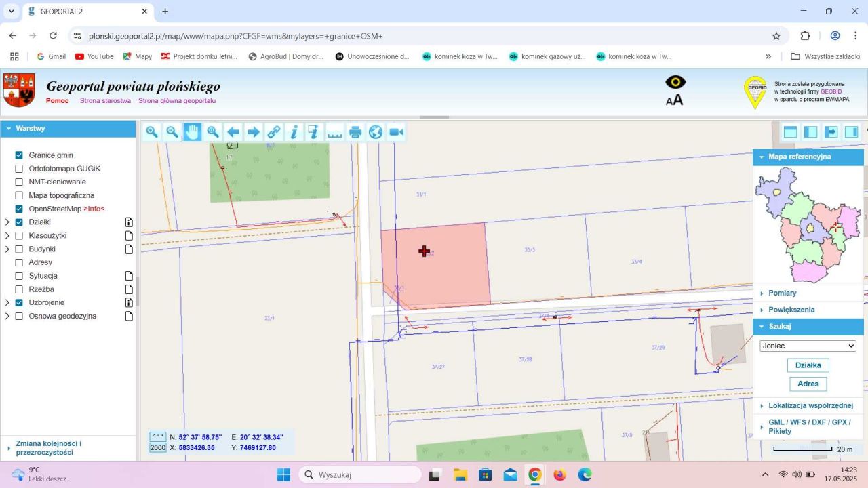
Task: Select the info 'i' object tool
Action: point(294,132)
